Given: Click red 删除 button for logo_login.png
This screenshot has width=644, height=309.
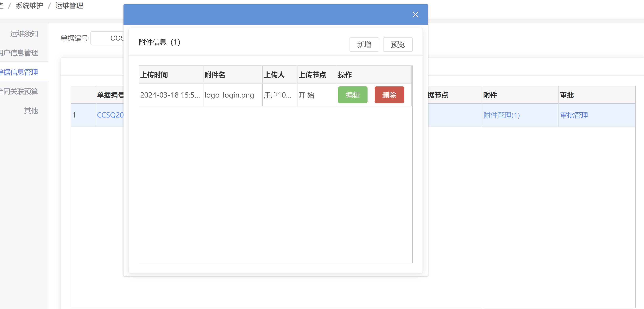Looking at the screenshot, I should pos(389,95).
